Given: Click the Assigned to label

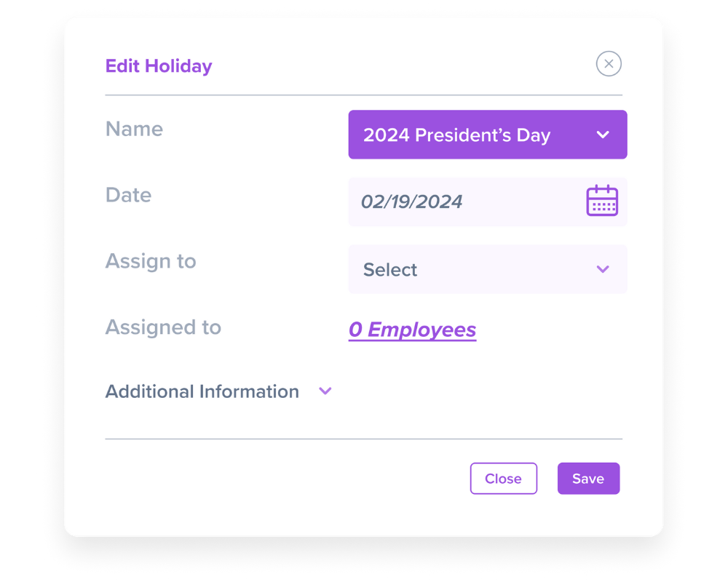Looking at the screenshot, I should [163, 327].
